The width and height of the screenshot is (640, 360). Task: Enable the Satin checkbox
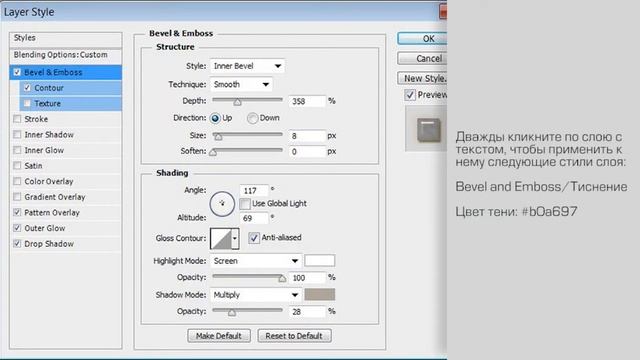click(x=17, y=165)
